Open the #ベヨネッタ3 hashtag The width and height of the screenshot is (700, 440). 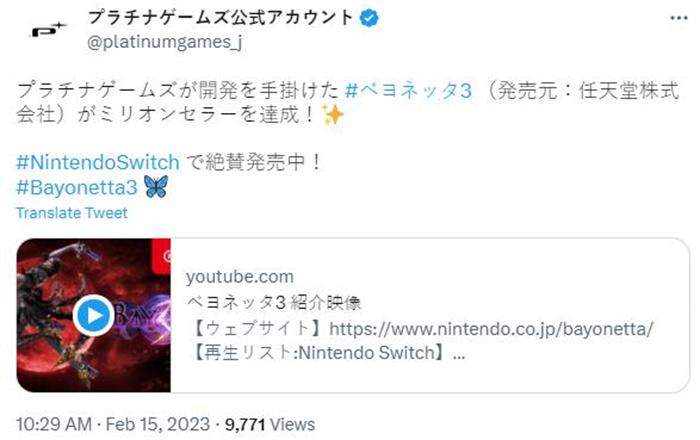click(408, 91)
